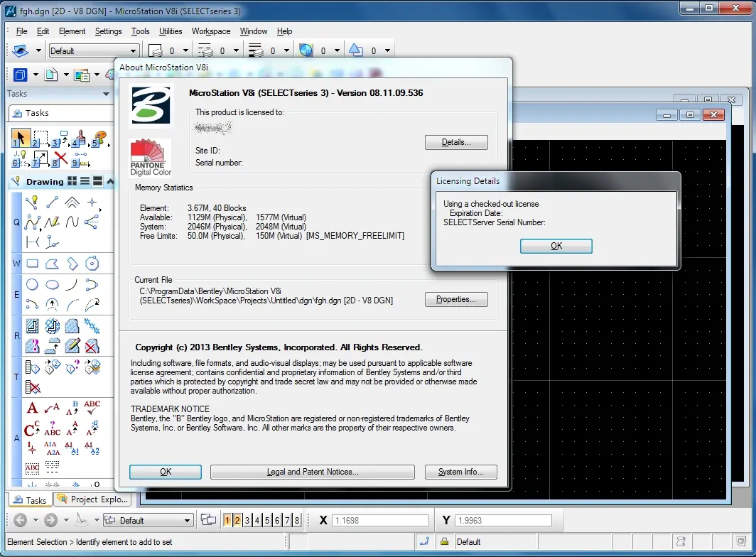This screenshot has height=557, width=756.
Task: Expand the Tasks panel dropdown arrow
Action: [x=106, y=94]
